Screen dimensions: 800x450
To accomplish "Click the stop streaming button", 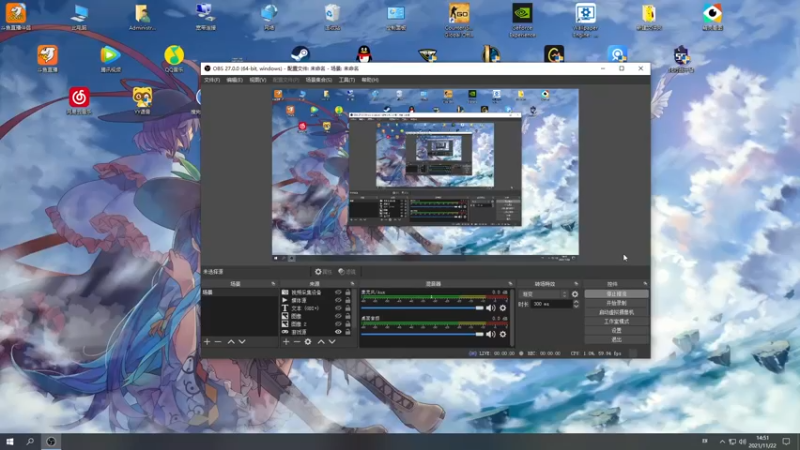I will click(616, 294).
